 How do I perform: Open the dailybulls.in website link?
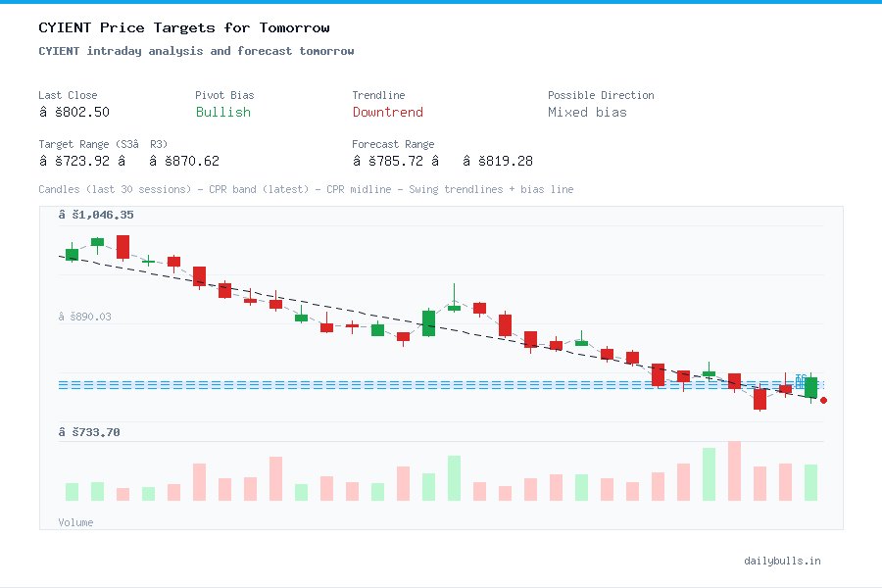click(783, 561)
